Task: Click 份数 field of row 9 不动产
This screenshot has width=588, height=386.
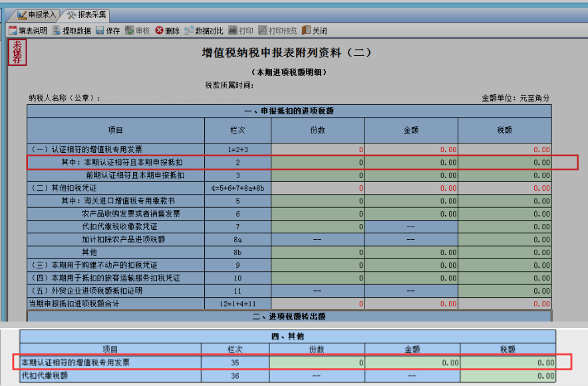Action: pyautogui.click(x=318, y=265)
